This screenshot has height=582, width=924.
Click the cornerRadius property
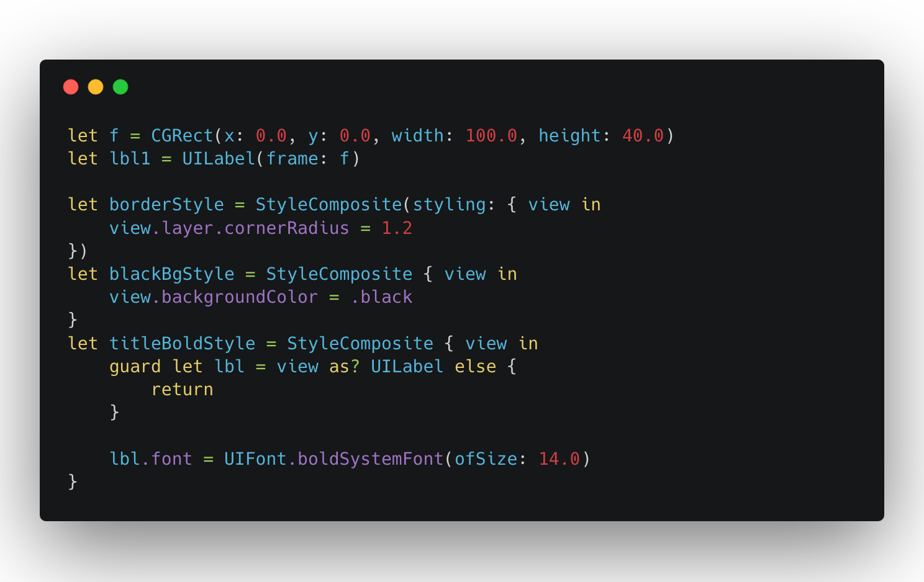286,228
